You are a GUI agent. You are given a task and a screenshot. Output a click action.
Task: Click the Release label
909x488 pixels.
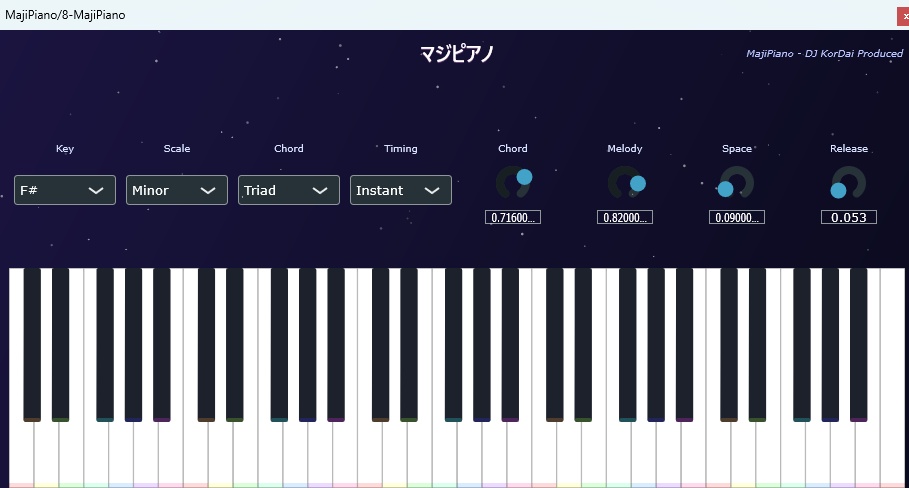849,148
